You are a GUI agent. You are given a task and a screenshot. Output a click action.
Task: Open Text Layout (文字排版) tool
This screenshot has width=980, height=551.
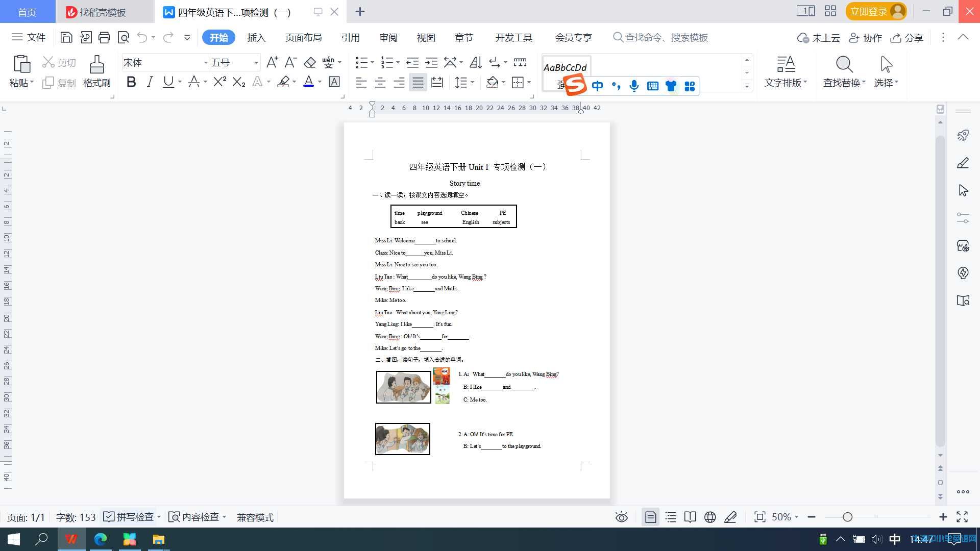pyautogui.click(x=786, y=71)
